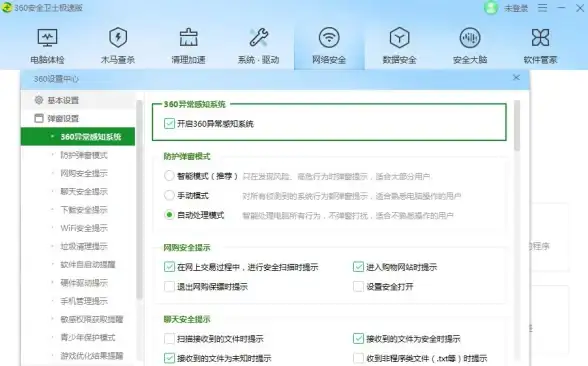This screenshot has width=588, height=366.
Task: Select 基本设置 category in sidebar
Action: click(78, 100)
